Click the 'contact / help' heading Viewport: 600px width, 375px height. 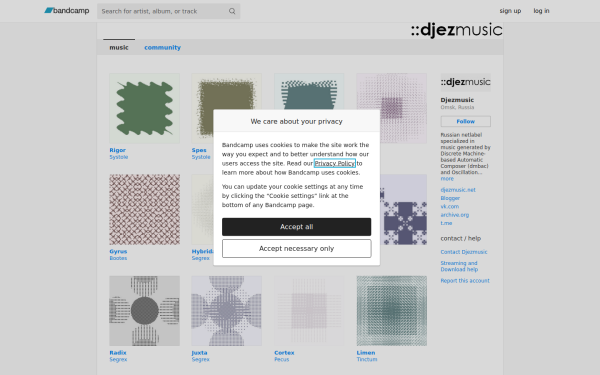tap(461, 238)
